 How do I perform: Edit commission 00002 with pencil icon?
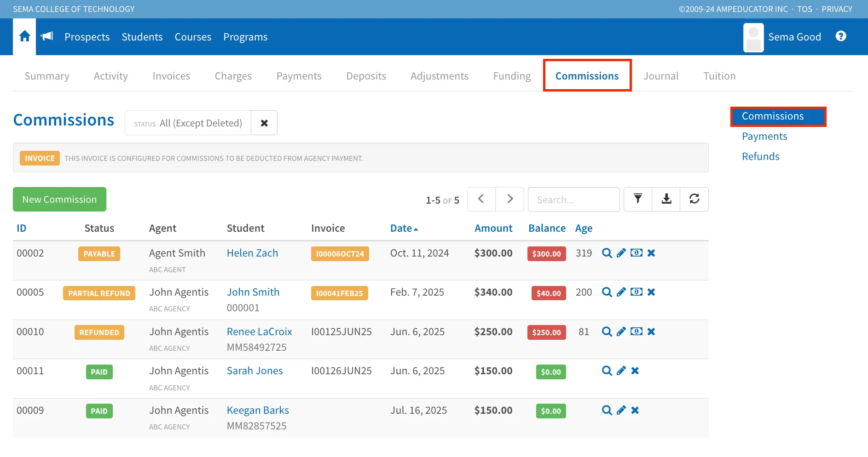[621, 253]
